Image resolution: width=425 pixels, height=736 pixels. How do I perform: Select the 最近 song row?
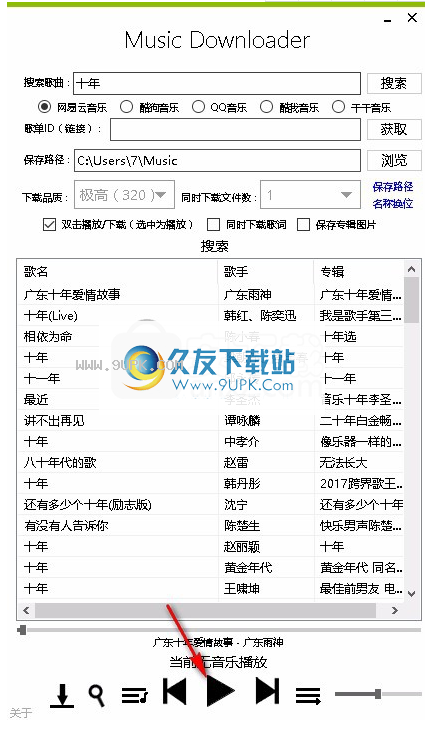pos(211,399)
